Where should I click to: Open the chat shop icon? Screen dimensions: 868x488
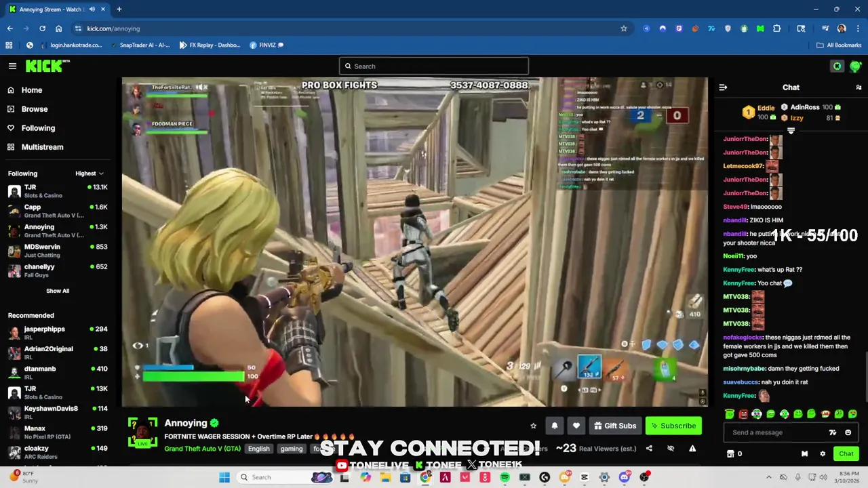[x=730, y=453]
